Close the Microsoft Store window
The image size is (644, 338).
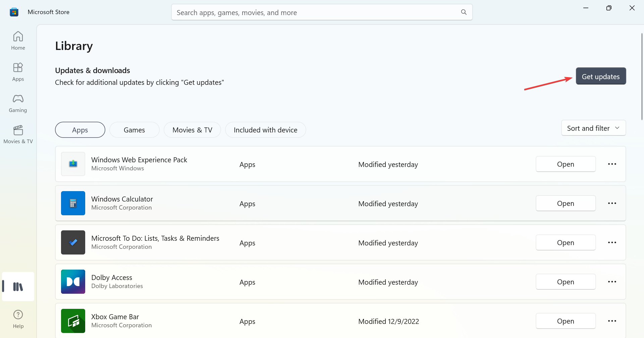click(632, 8)
